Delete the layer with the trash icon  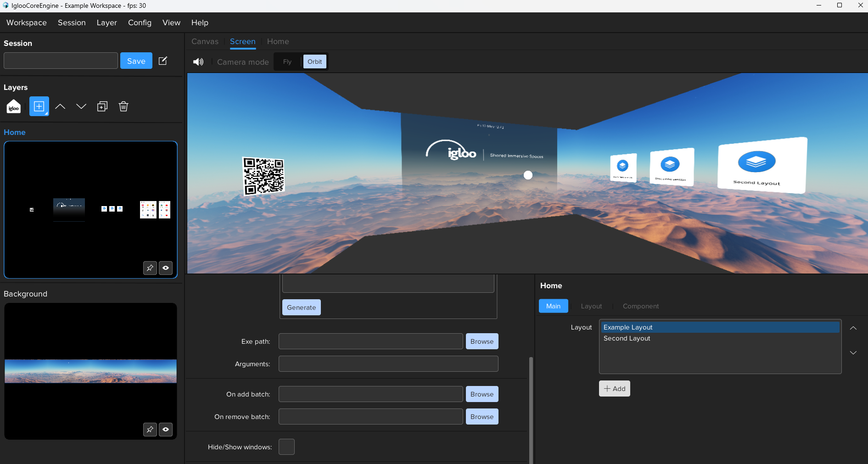pyautogui.click(x=123, y=106)
